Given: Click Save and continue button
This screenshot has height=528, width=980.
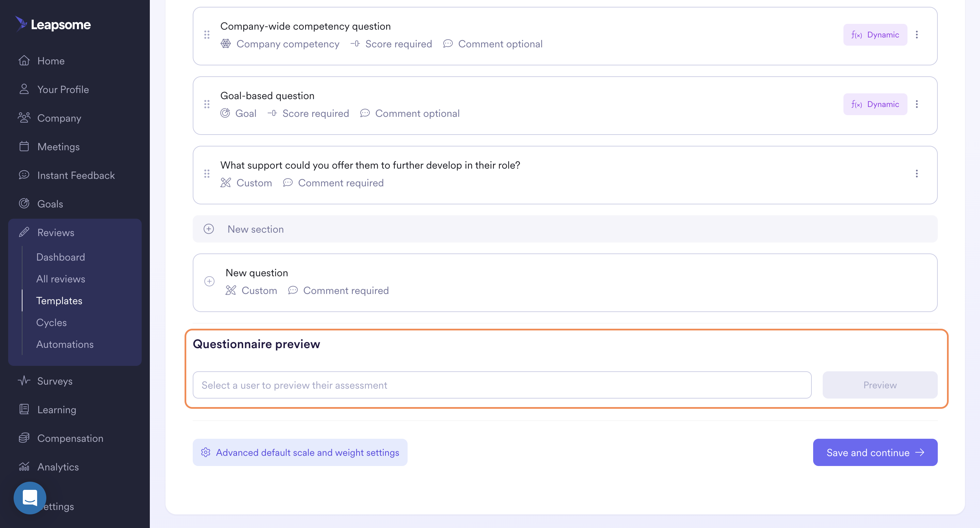Looking at the screenshot, I should 875,452.
